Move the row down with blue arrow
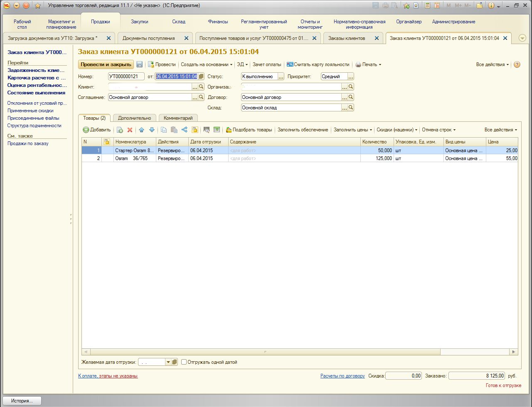Image resolution: width=532 pixels, height=407 pixels. pyautogui.click(x=152, y=130)
